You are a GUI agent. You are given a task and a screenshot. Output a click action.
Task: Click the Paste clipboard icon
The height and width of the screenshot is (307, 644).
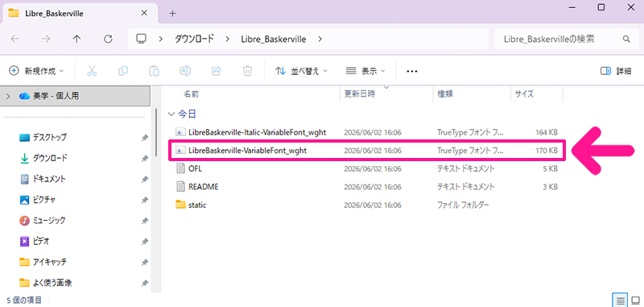154,71
